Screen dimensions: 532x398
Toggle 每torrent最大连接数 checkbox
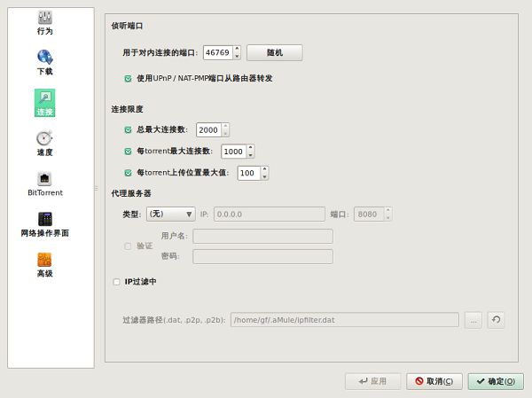tap(128, 152)
